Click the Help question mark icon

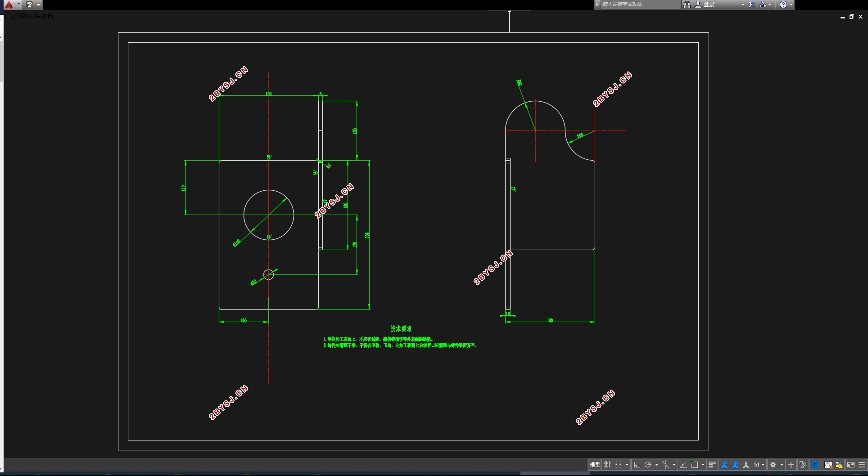[x=783, y=4]
